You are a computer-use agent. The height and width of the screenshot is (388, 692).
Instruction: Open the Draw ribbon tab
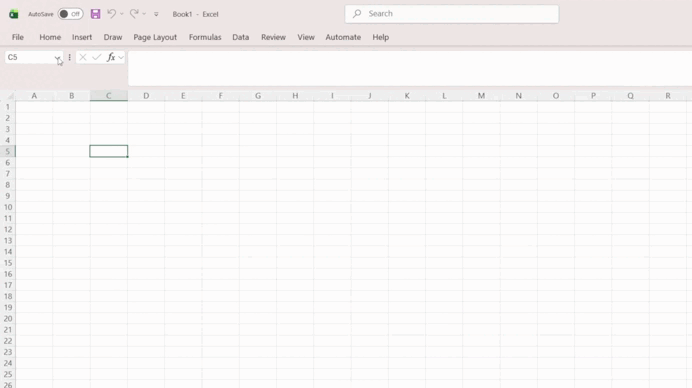(113, 37)
